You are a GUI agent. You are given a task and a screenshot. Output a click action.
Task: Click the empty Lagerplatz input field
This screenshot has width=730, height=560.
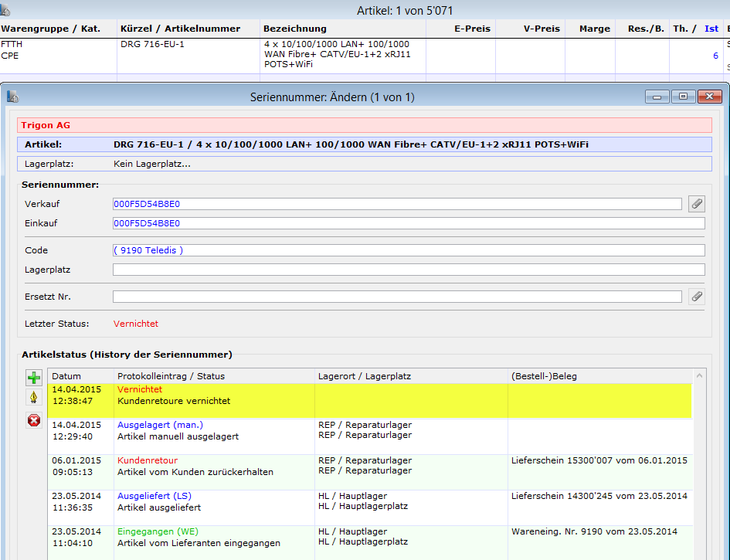pos(408,270)
